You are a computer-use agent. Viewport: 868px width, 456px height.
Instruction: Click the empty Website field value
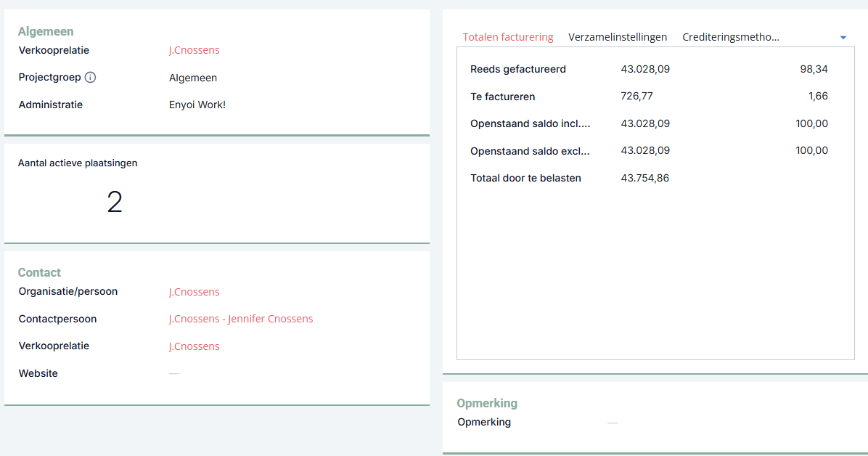coord(174,373)
